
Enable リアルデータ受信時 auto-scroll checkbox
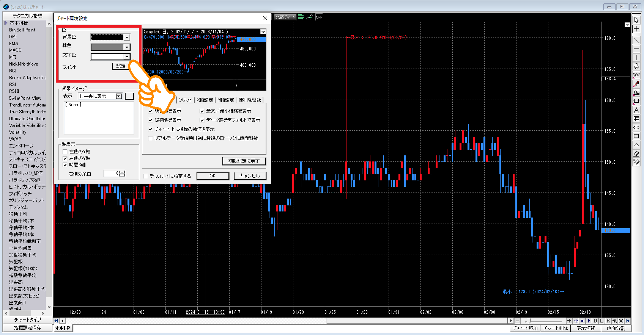tap(150, 138)
